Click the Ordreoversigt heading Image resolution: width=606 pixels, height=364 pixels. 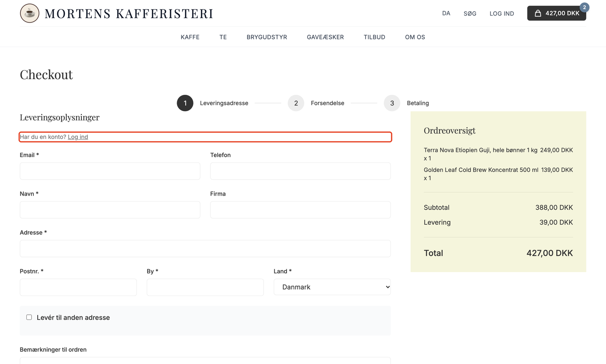(450, 130)
